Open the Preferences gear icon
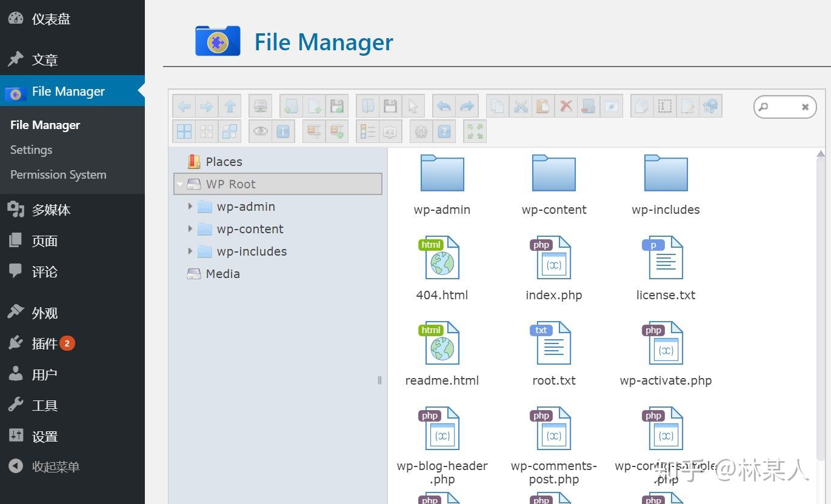This screenshot has width=831, height=504. (x=421, y=131)
